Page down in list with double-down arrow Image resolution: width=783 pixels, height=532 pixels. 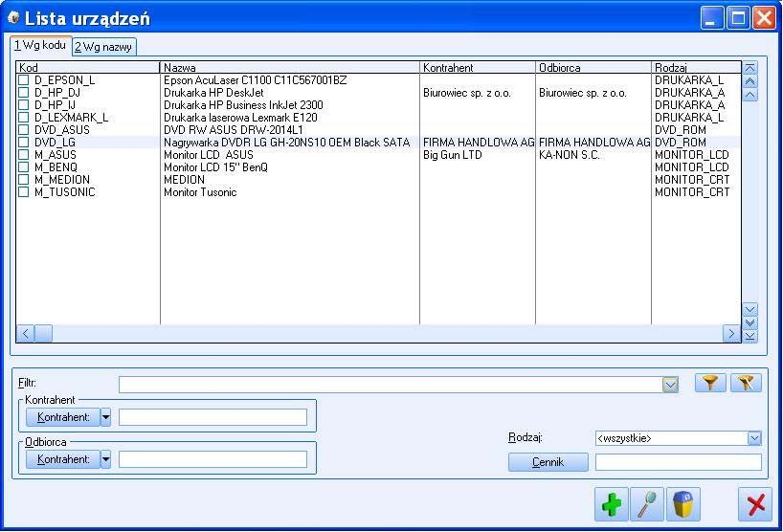(749, 322)
